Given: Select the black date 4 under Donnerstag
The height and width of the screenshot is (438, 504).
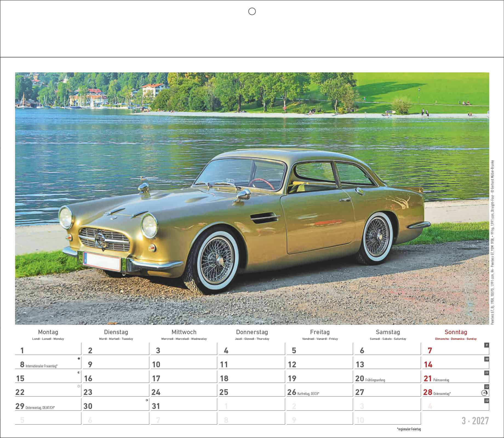Looking at the screenshot, I should tap(226, 351).
